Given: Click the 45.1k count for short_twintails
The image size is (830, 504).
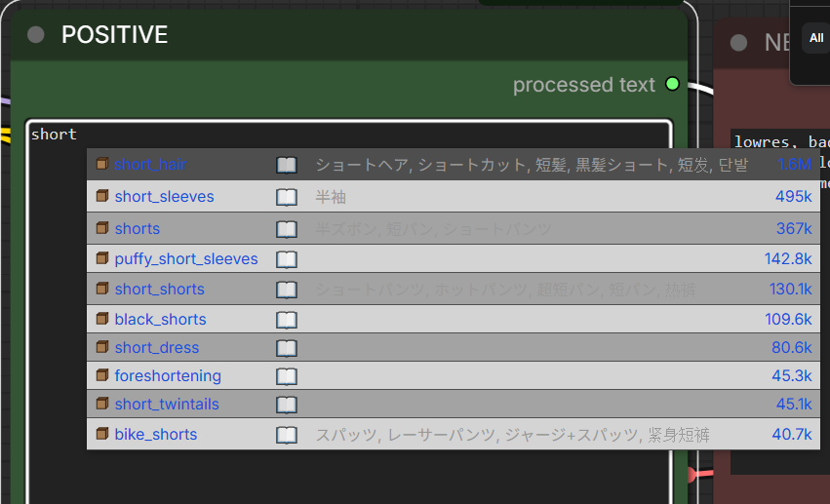Looking at the screenshot, I should coord(794,404).
